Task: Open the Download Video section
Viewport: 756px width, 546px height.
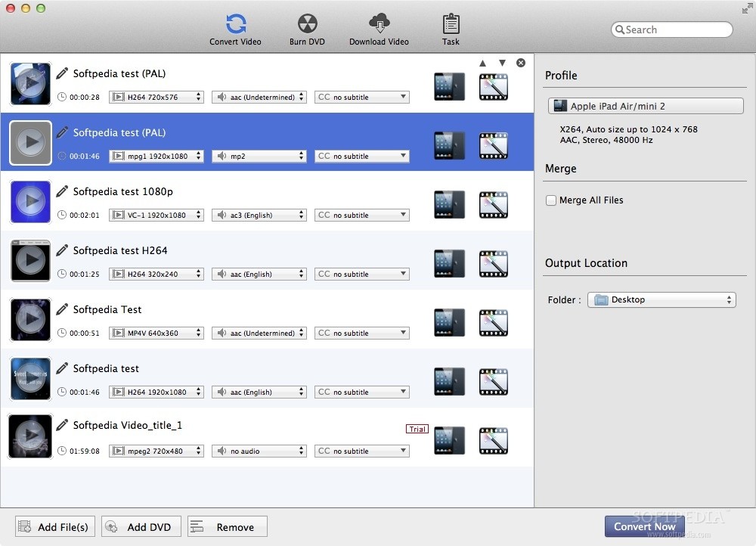Action: [379, 28]
